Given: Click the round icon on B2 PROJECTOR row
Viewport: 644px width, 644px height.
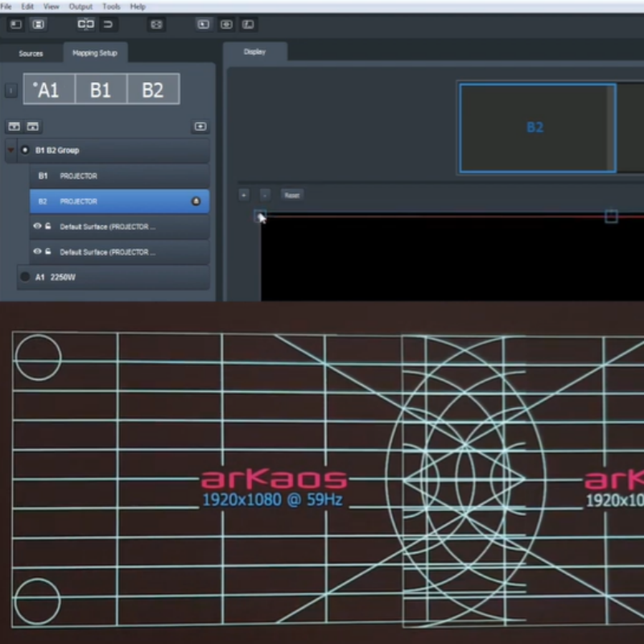Looking at the screenshot, I should [x=196, y=201].
